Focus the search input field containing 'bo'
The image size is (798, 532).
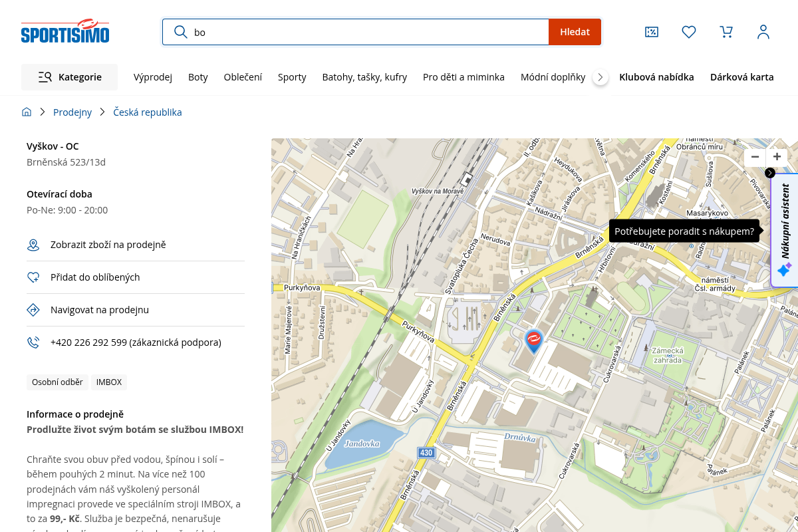pyautogui.click(x=356, y=32)
